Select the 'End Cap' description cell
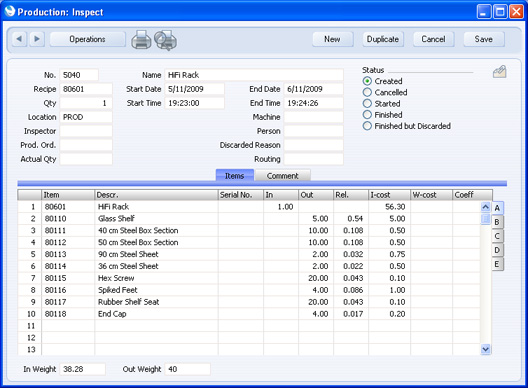 [157, 314]
